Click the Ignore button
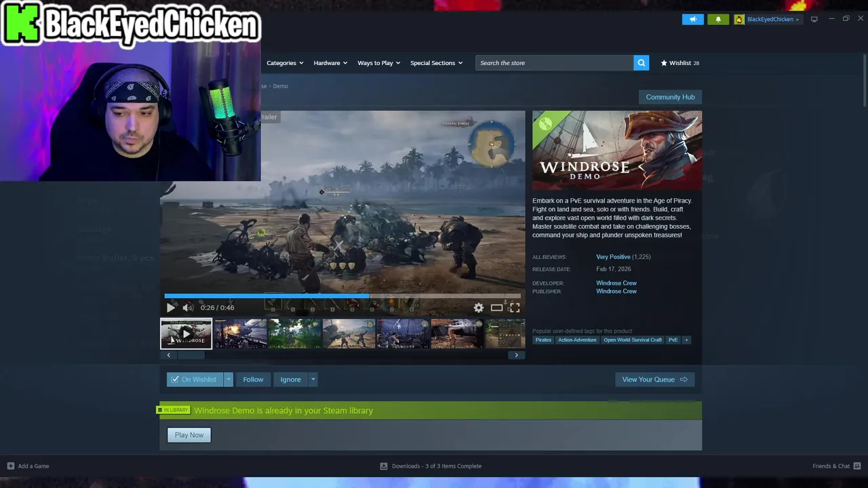This screenshot has width=868, height=488. [x=290, y=380]
